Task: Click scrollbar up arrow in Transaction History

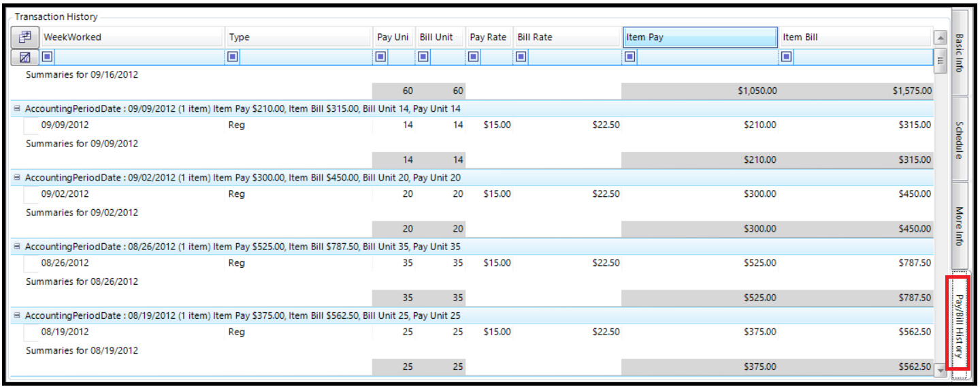Action: coord(941,38)
